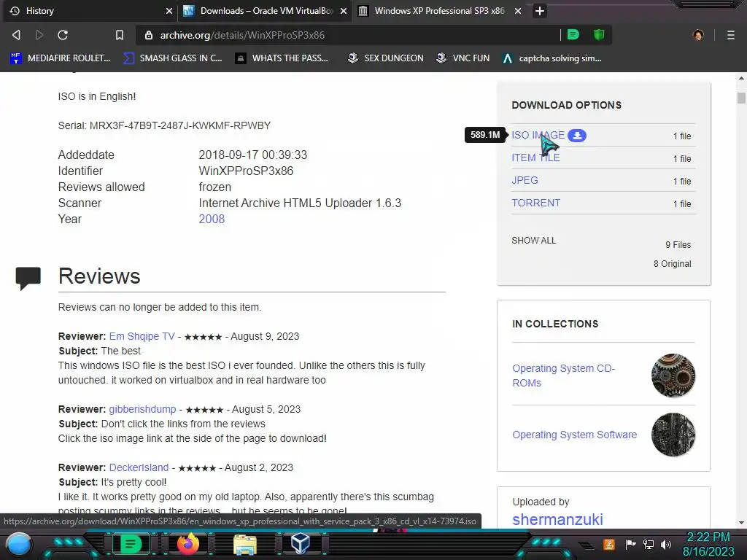Open Operating System Software collection link
The width and height of the screenshot is (747, 560).
[575, 435]
